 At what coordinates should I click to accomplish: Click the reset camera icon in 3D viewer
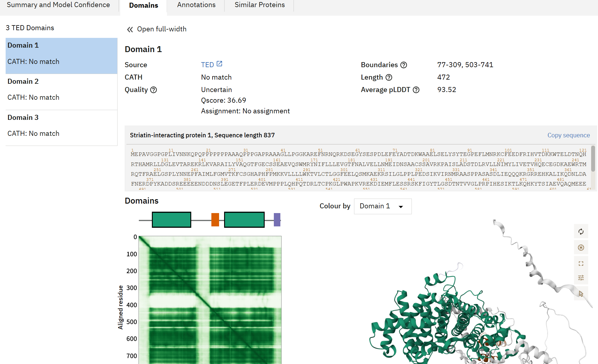click(x=581, y=232)
